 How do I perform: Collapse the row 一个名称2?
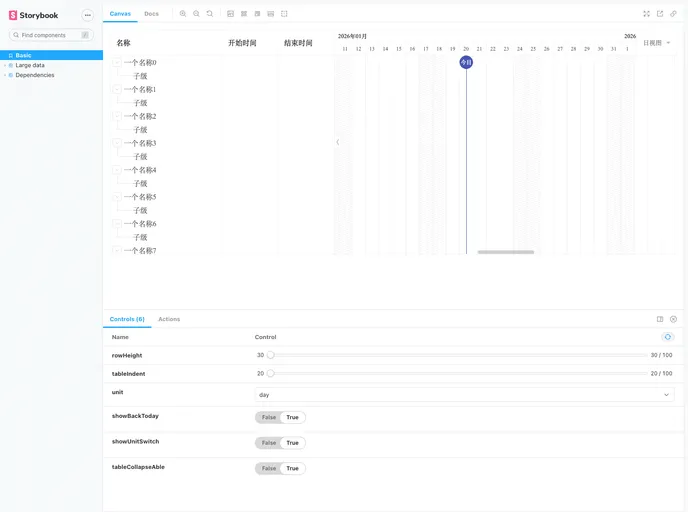pyautogui.click(x=117, y=116)
